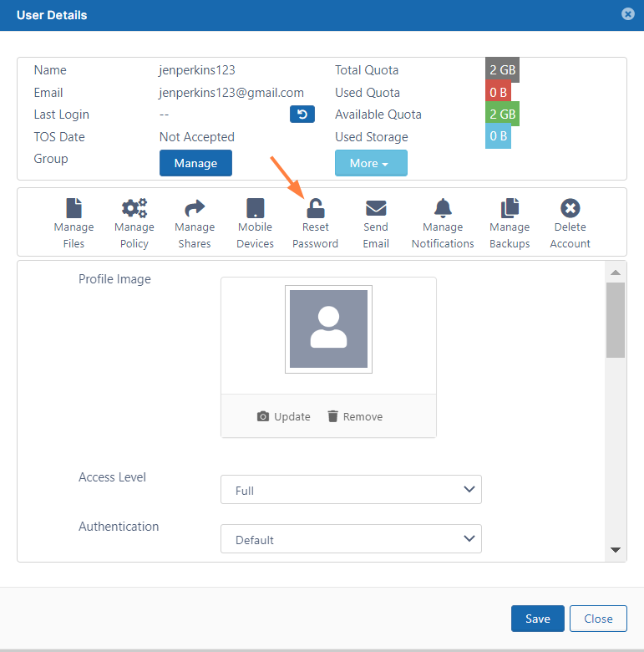Viewport: 644px width, 652px height.
Task: Open the More dropdown button
Action: click(x=371, y=163)
